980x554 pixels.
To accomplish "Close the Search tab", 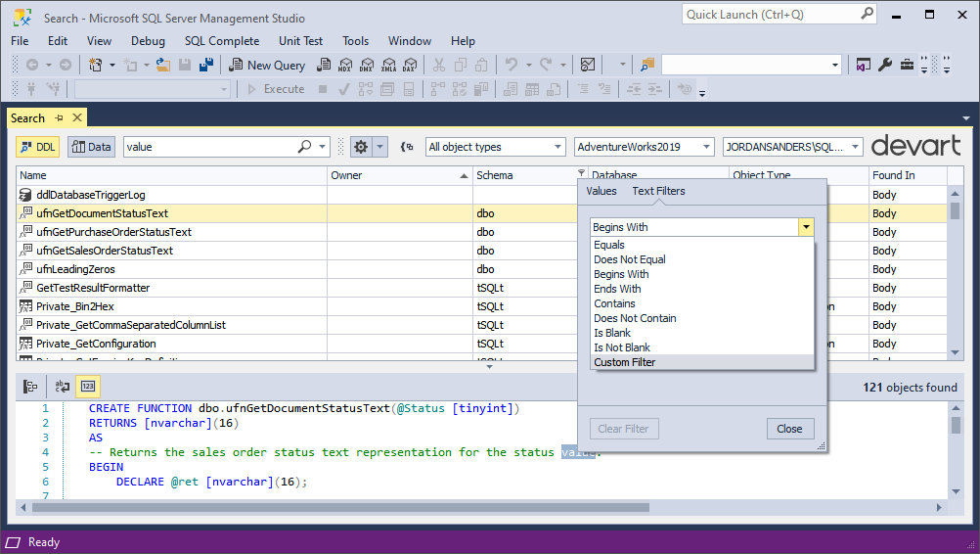I will [x=77, y=117].
